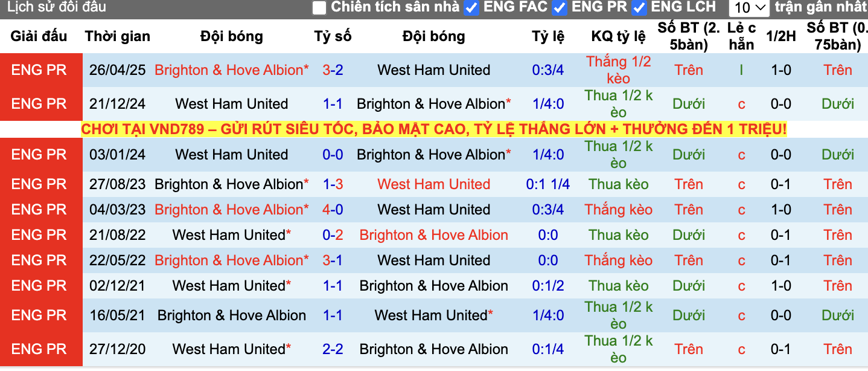Click West Ham United in the 02/12/21 row

point(231,285)
